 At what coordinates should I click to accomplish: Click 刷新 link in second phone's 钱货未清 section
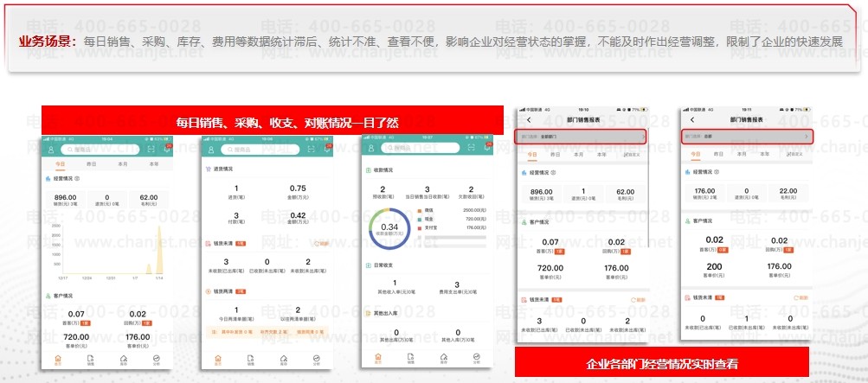(x=322, y=244)
